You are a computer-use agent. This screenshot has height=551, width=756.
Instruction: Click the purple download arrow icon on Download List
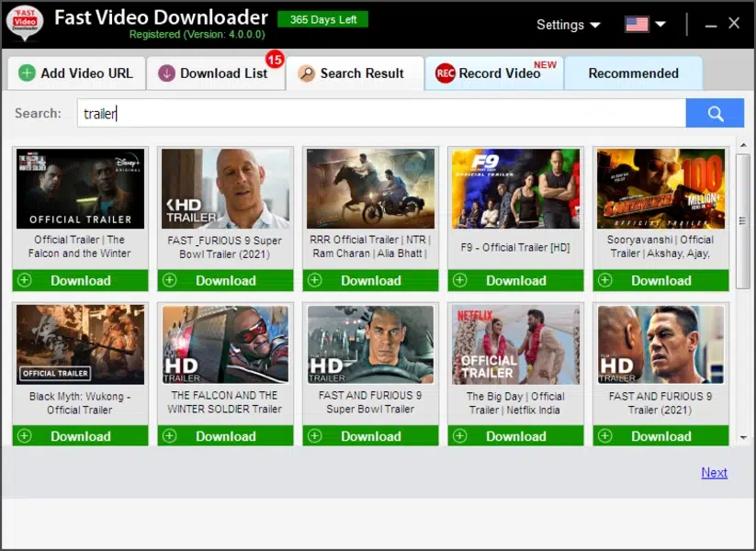coord(166,73)
